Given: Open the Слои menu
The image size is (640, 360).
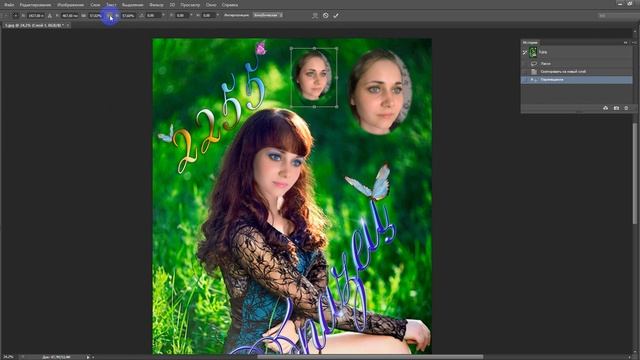Looking at the screenshot, I should (x=95, y=5).
